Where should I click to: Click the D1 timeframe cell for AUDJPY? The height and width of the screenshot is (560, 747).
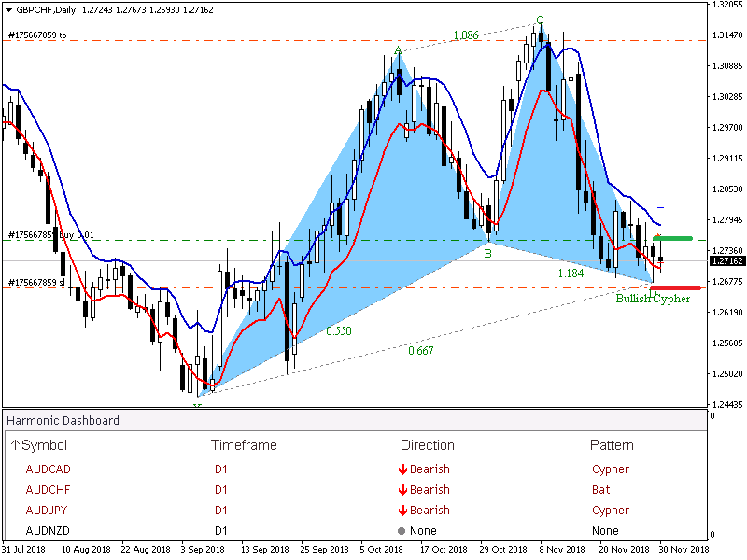221,510
